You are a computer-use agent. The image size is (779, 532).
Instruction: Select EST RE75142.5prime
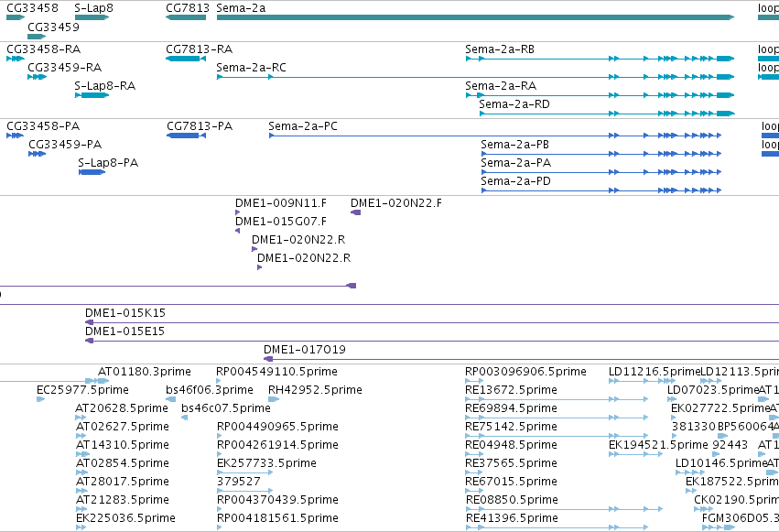557,436
